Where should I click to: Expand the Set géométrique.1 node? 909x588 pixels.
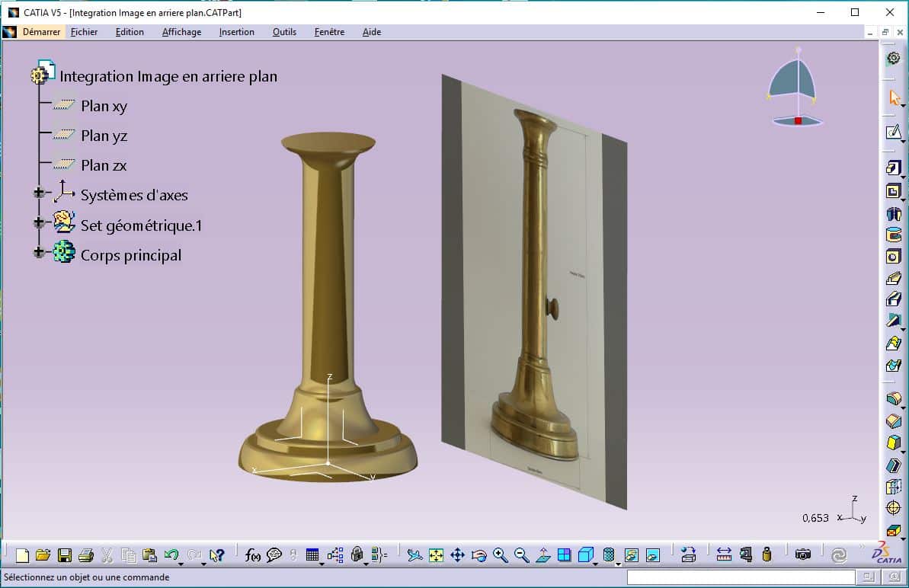[x=38, y=222]
